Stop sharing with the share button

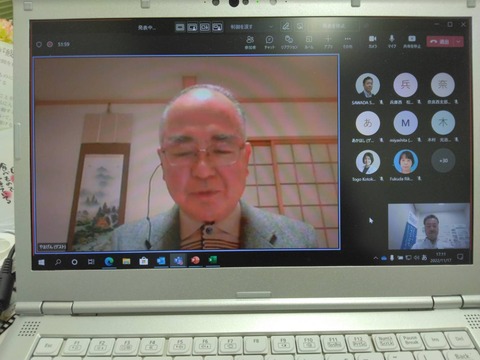click(x=412, y=42)
